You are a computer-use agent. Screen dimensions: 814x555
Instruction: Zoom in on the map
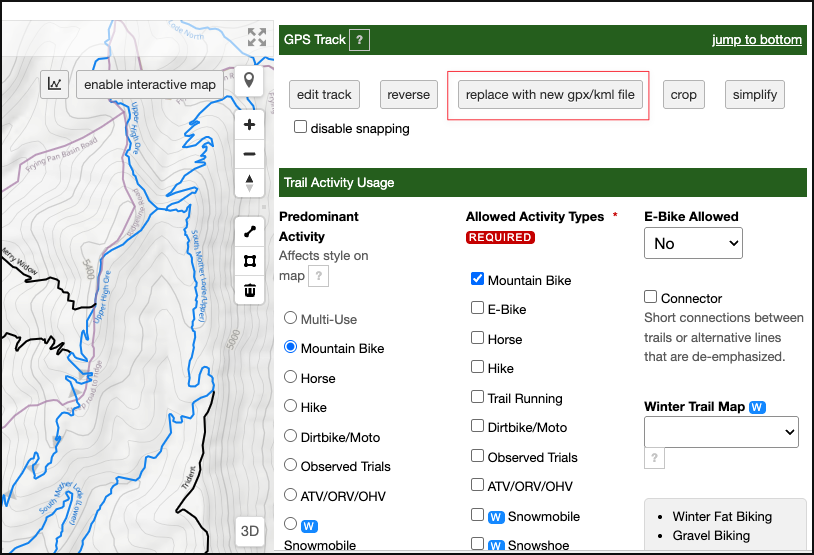[x=249, y=125]
